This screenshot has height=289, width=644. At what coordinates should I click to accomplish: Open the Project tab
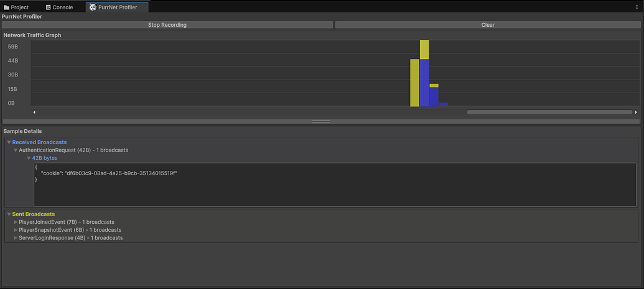pyautogui.click(x=16, y=7)
